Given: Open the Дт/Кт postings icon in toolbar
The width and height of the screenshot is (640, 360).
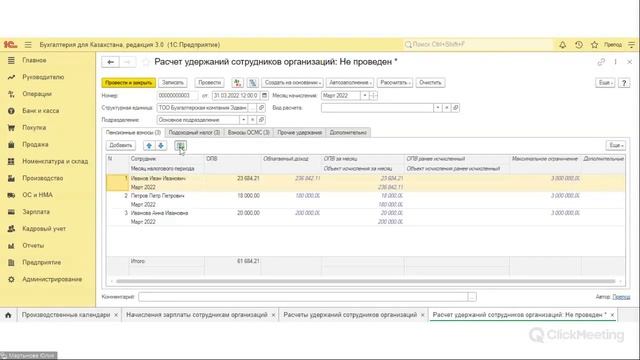Looking at the screenshot, I should [x=237, y=82].
